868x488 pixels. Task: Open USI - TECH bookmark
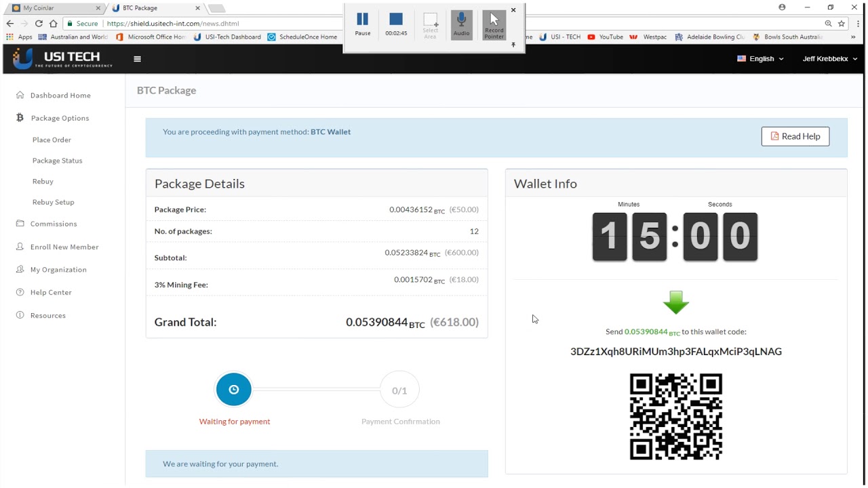pyautogui.click(x=560, y=37)
